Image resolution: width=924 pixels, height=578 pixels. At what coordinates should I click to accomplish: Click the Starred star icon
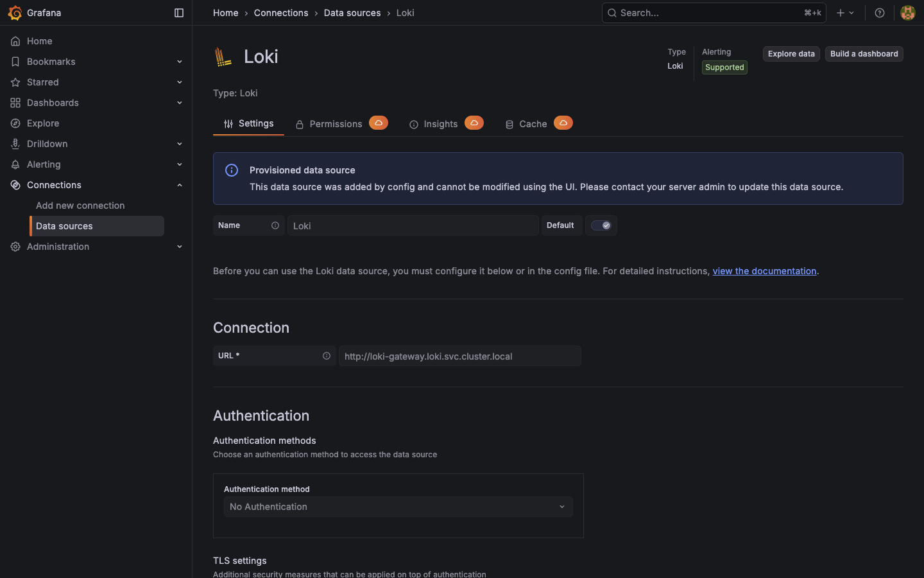(x=15, y=82)
